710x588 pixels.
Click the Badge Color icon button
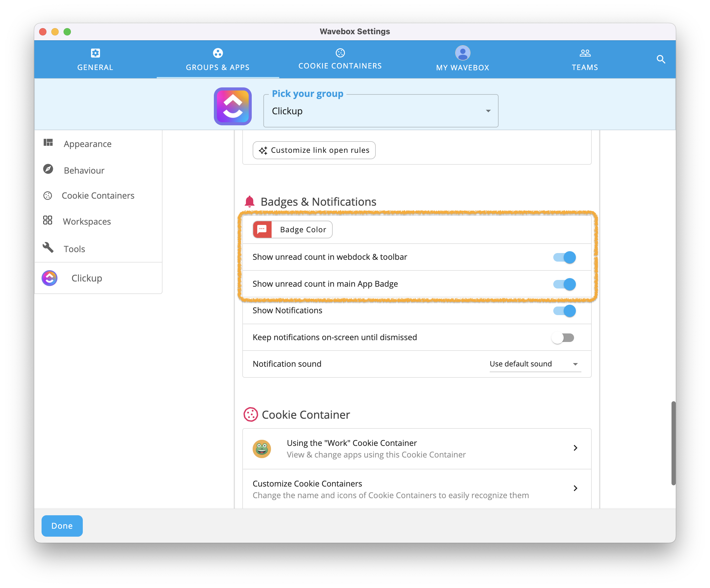coord(261,230)
